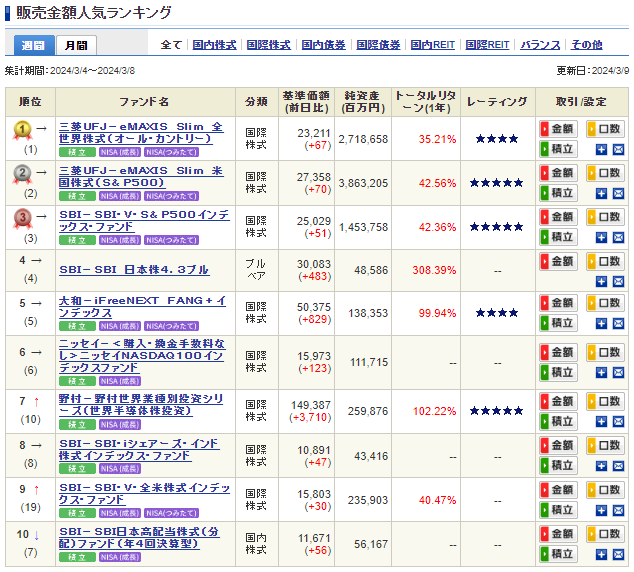Click 口数 button for rank 1 fund
634x572 pixels.
605,129
